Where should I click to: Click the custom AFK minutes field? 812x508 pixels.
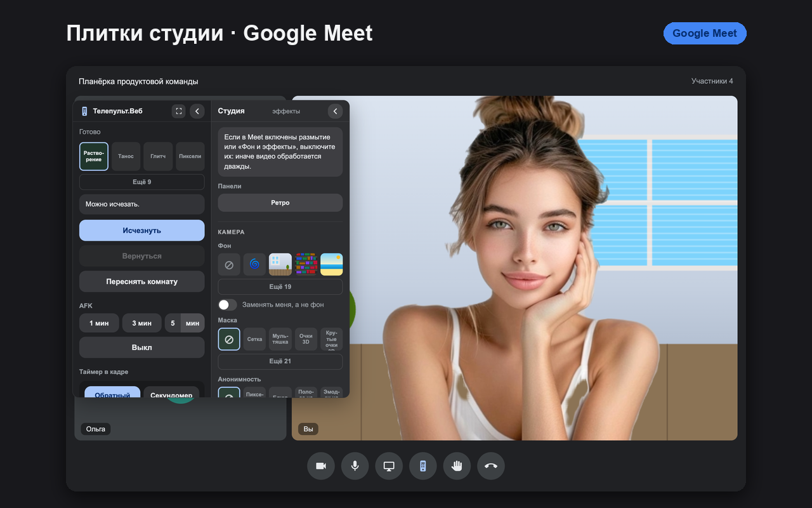click(x=173, y=323)
